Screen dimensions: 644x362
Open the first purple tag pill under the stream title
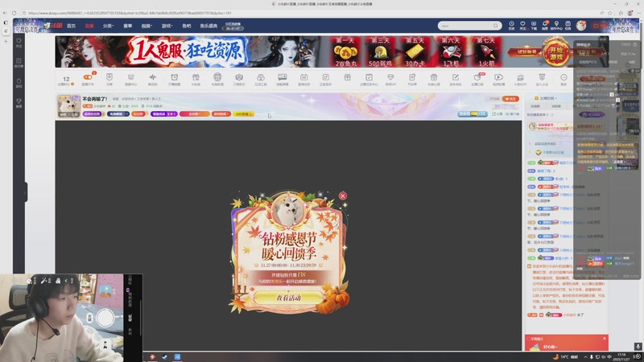pyautogui.click(x=93, y=113)
